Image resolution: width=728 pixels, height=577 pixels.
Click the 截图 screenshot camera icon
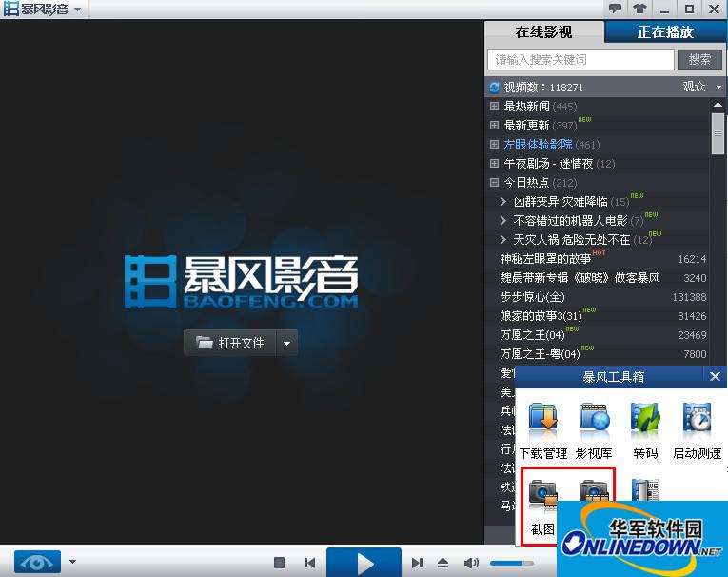543,494
